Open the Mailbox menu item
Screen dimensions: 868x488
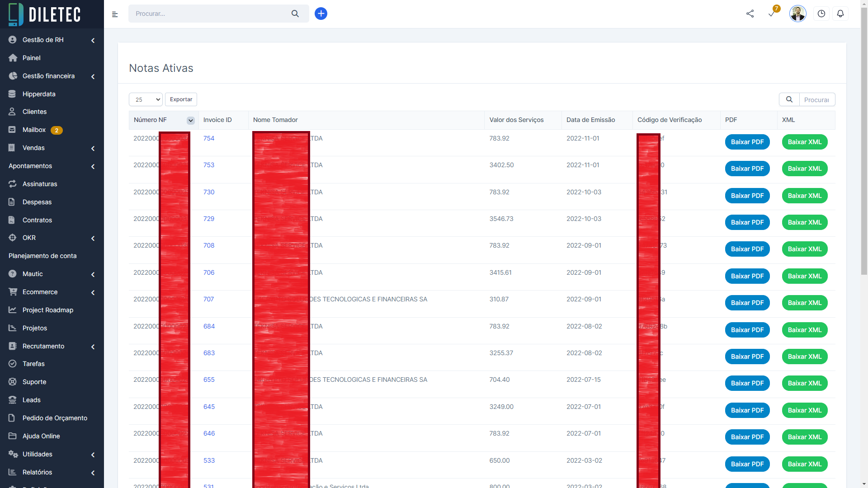point(34,130)
